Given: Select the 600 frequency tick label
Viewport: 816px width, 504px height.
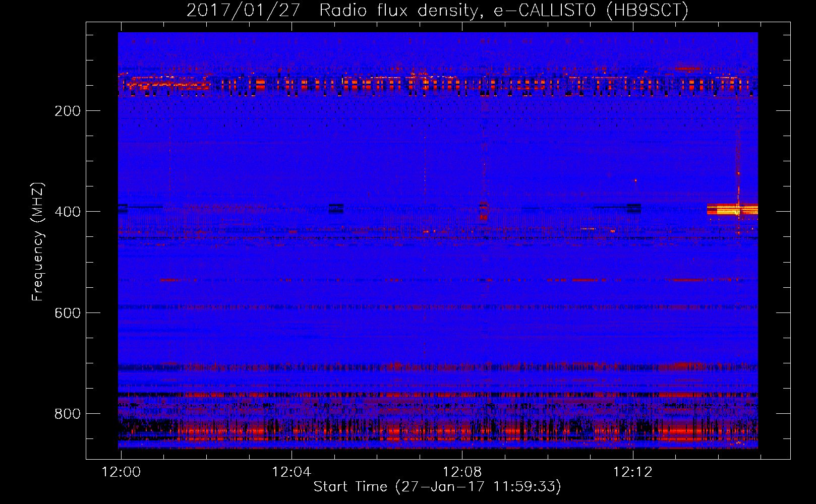Looking at the screenshot, I should [x=68, y=313].
